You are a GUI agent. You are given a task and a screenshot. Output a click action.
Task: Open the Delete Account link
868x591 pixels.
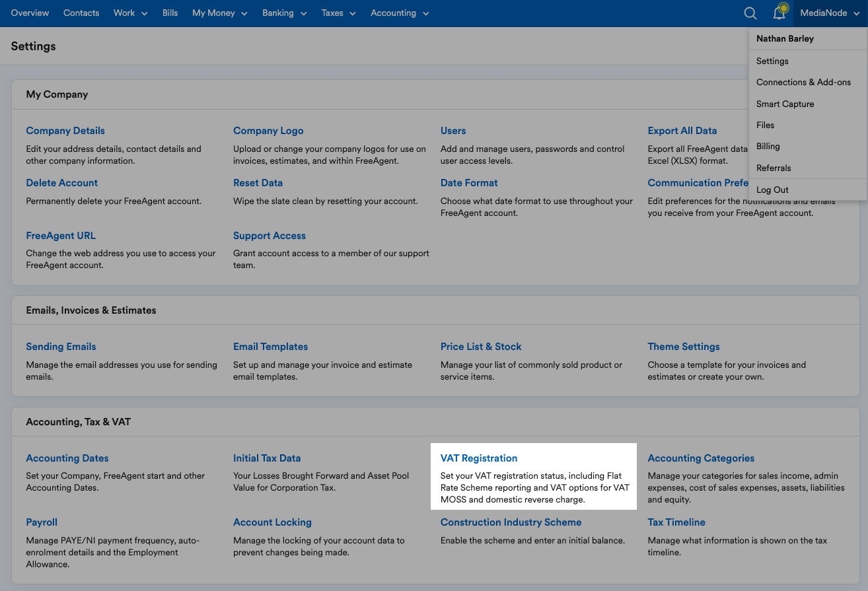(x=61, y=183)
